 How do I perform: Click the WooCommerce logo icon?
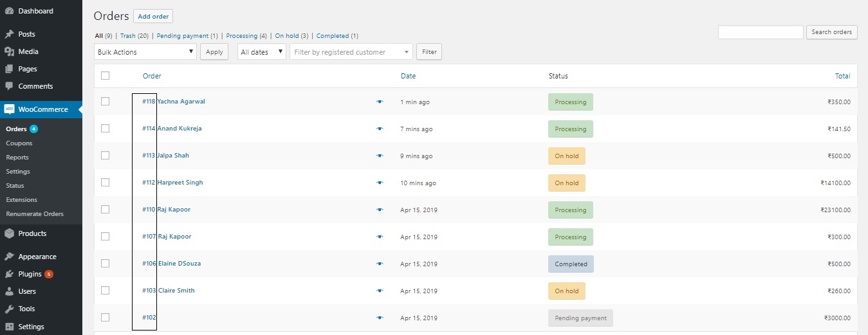coord(9,109)
